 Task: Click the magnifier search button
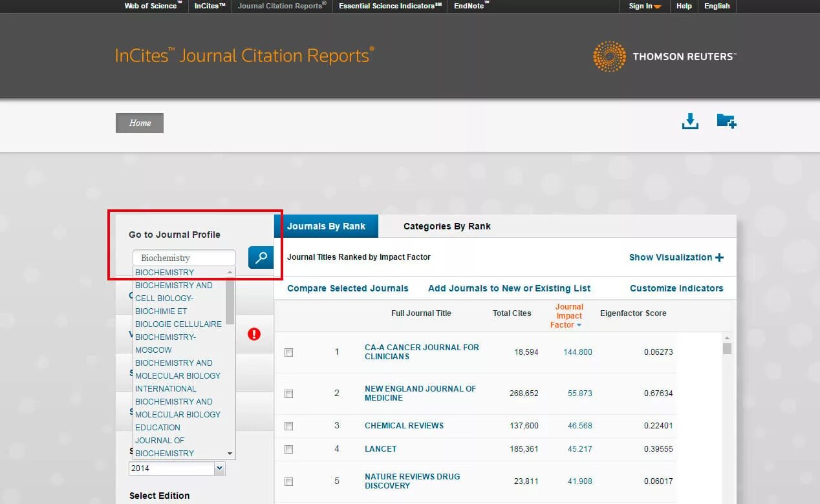tap(261, 257)
